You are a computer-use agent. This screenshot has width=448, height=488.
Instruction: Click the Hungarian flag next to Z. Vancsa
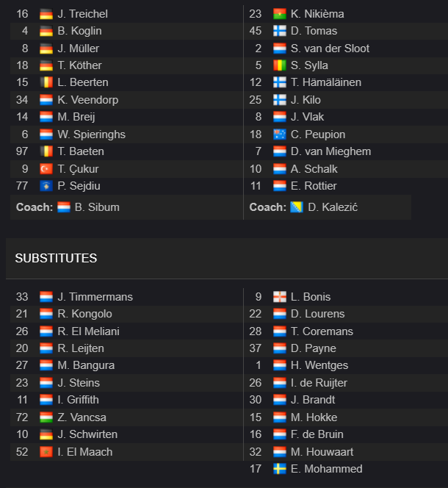click(x=46, y=417)
